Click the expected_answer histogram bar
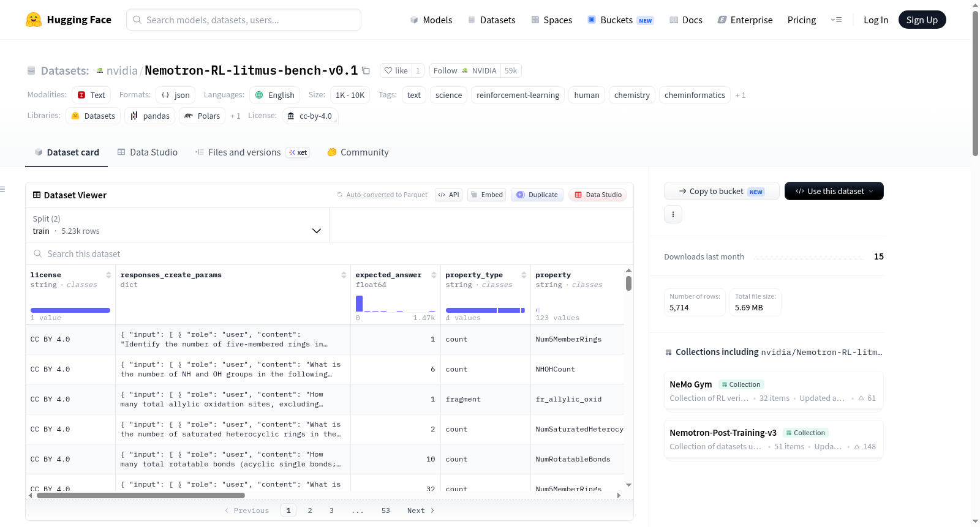The height and width of the screenshot is (527, 980). pyautogui.click(x=360, y=304)
